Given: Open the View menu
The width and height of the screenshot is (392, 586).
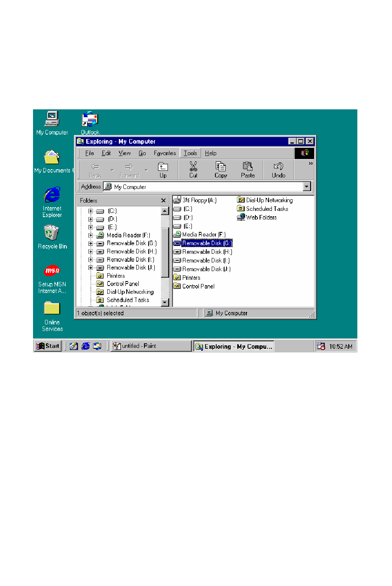Looking at the screenshot, I should pos(125,153).
